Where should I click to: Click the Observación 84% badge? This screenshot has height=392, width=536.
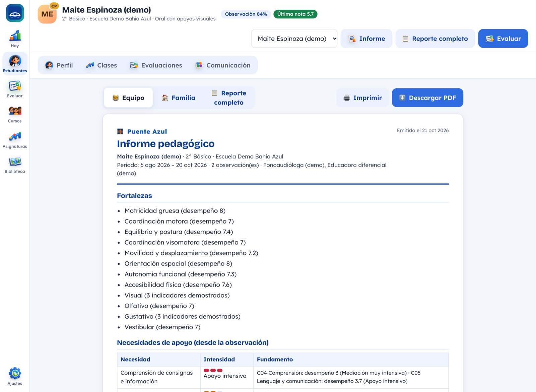(246, 14)
